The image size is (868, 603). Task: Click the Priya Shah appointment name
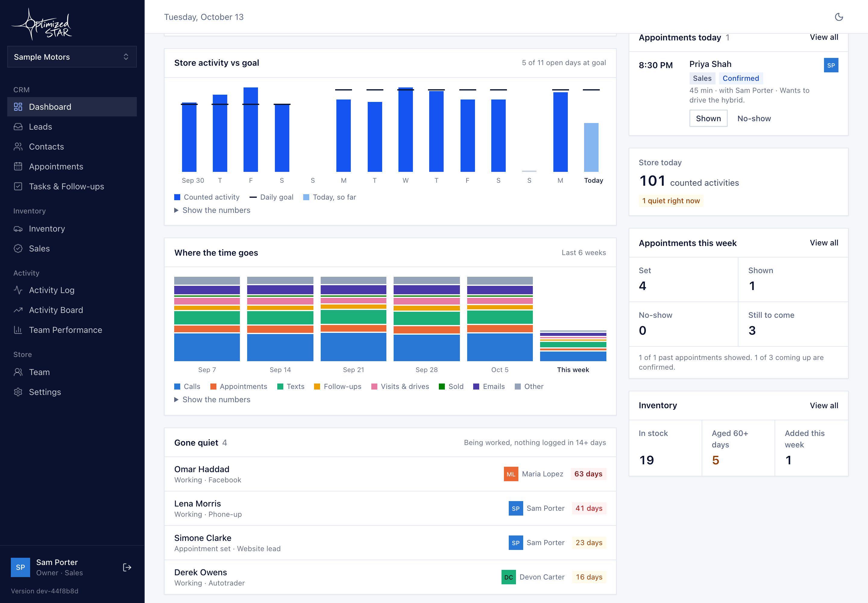point(710,64)
